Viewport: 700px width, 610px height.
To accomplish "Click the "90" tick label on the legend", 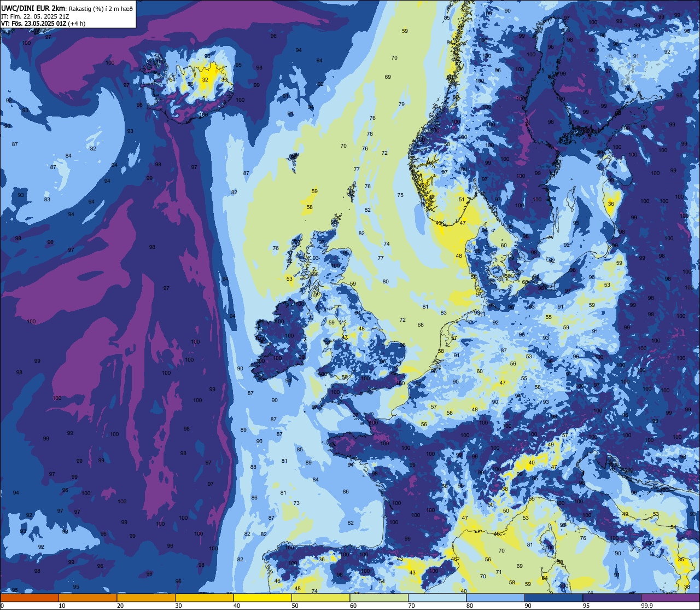I will tap(528, 606).
